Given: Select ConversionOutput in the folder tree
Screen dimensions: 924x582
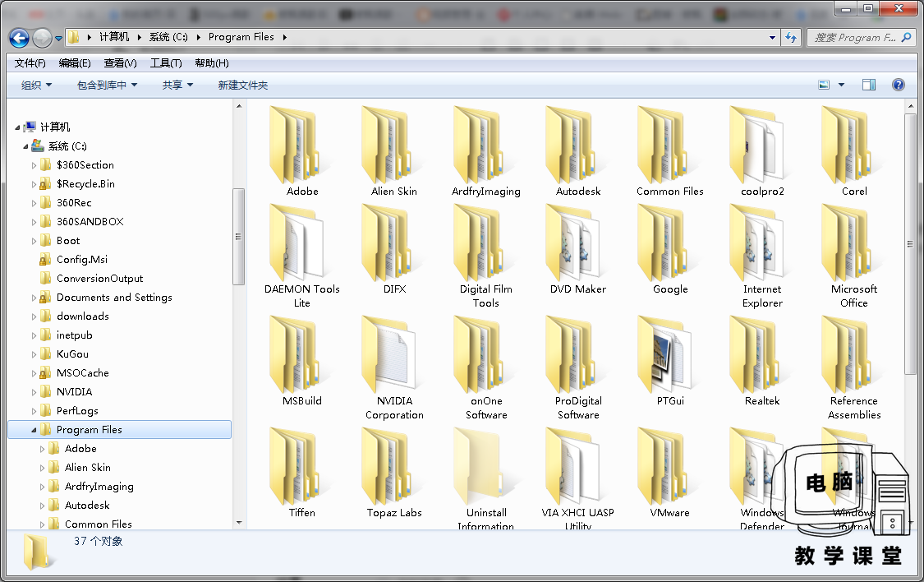Looking at the screenshot, I should pos(99,279).
